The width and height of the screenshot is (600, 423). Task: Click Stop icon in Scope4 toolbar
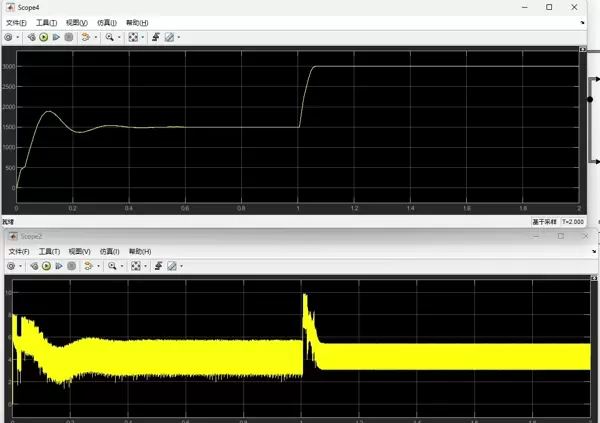point(69,37)
